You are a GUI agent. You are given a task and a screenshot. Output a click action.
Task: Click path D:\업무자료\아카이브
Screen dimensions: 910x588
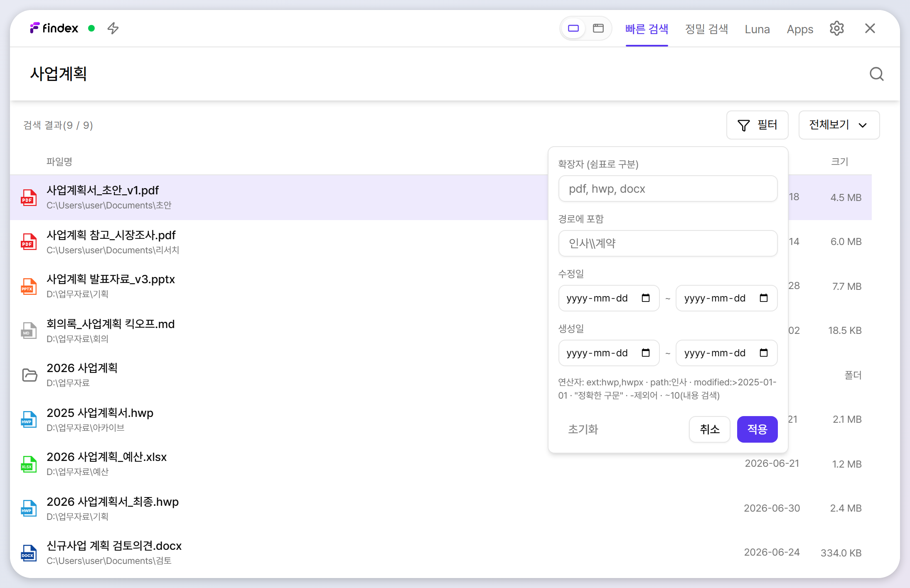[x=85, y=428]
